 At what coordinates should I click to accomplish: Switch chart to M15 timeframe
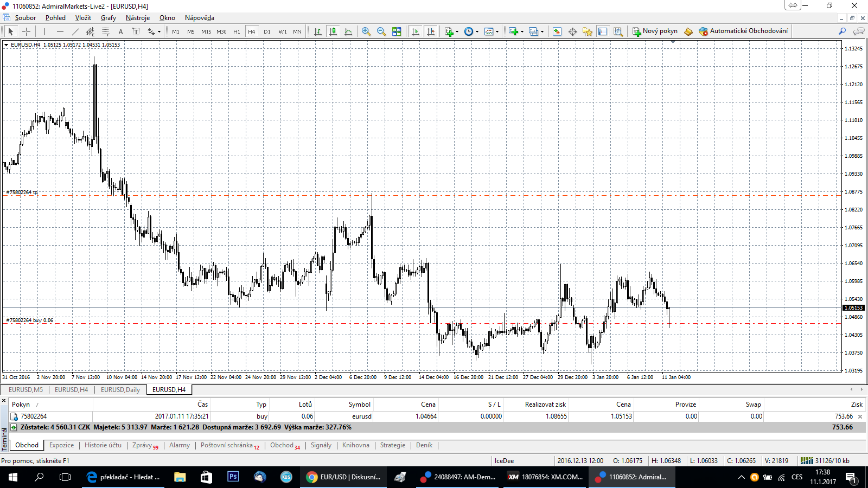(x=206, y=31)
